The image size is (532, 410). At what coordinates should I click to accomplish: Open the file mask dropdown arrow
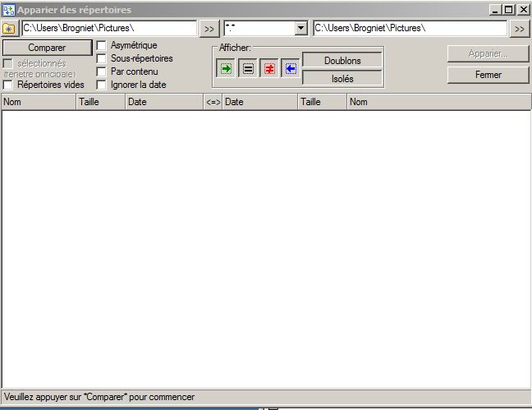(300, 29)
